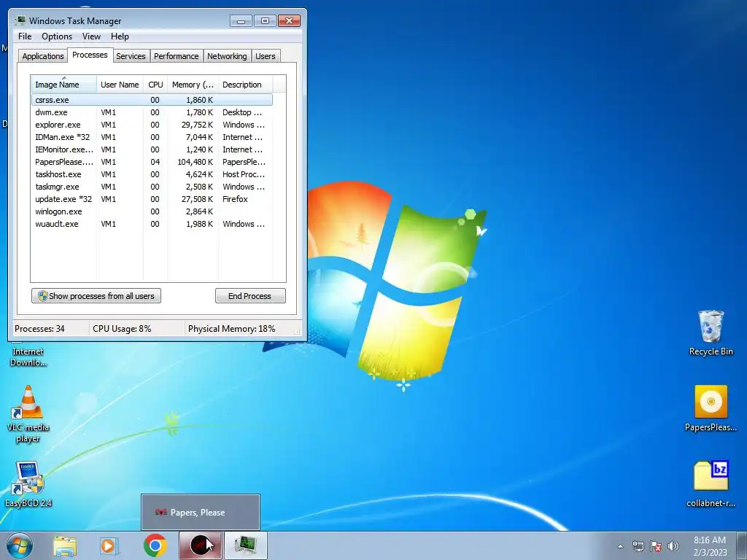Viewport: 747px width, 560px height.
Task: Click the Papers, Please taskbar icon
Action: [x=201, y=545]
